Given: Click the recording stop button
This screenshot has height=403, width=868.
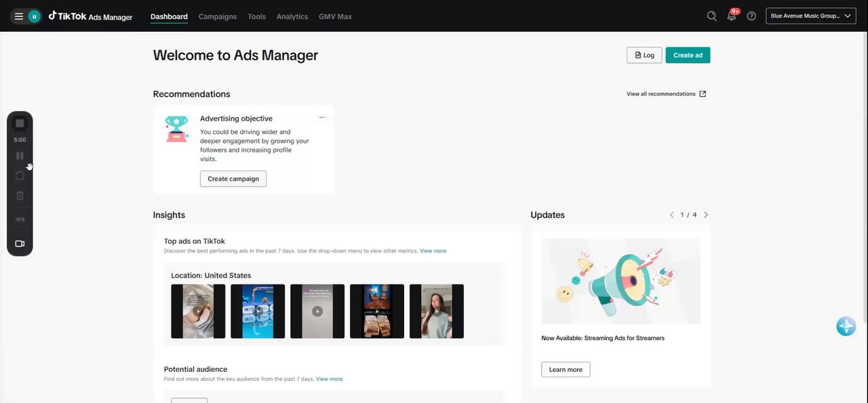Looking at the screenshot, I should tap(20, 123).
